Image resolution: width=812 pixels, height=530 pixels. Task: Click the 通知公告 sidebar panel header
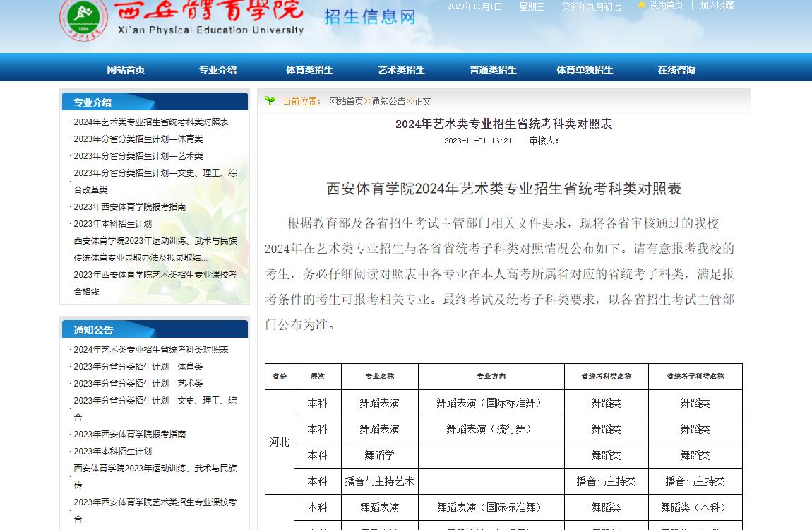tap(155, 329)
